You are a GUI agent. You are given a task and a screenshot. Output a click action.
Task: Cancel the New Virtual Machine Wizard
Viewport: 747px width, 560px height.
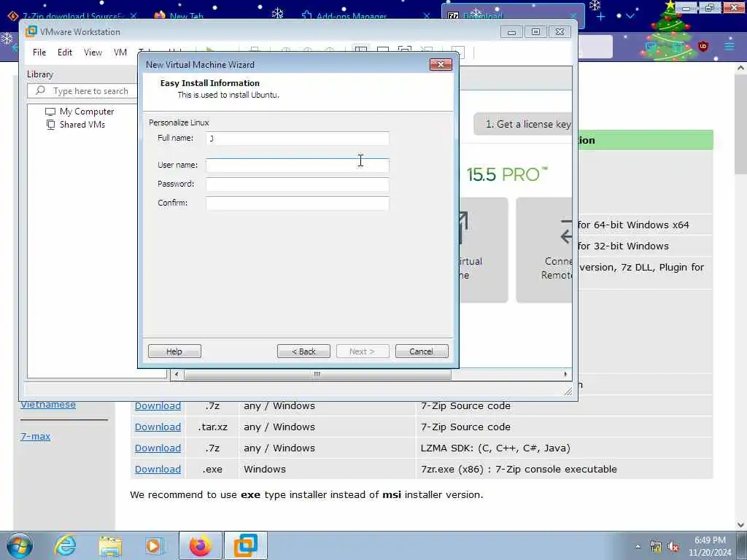422,351
